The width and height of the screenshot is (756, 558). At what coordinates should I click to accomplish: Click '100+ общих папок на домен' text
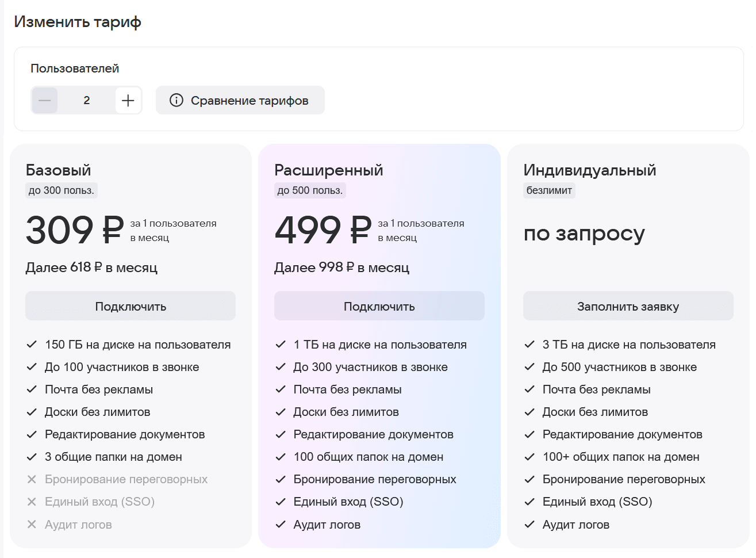tap(621, 457)
